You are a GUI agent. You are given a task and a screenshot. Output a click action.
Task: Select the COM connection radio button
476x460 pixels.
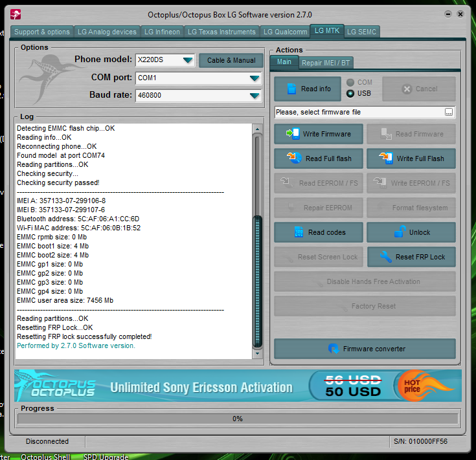point(350,82)
